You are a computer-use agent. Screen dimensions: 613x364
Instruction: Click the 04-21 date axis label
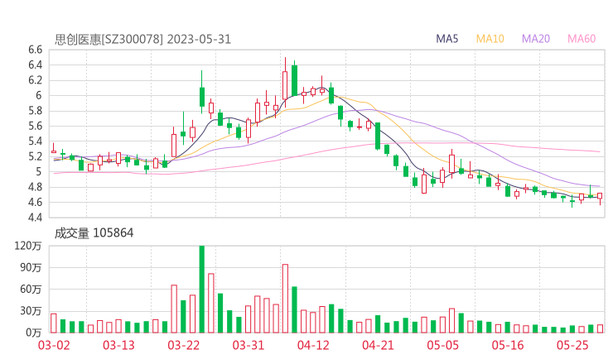tap(378, 345)
